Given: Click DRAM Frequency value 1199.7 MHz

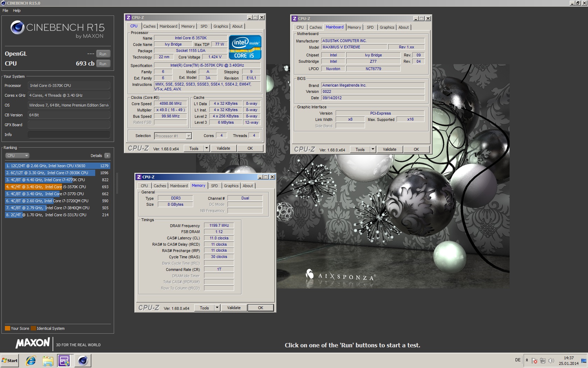Looking at the screenshot, I should coord(219,226).
